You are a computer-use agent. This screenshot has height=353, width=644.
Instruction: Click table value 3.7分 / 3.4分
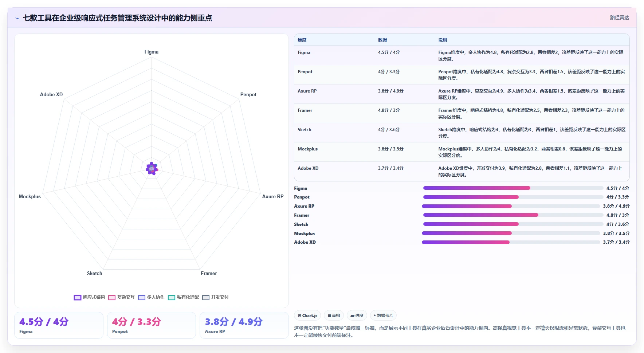point(391,168)
